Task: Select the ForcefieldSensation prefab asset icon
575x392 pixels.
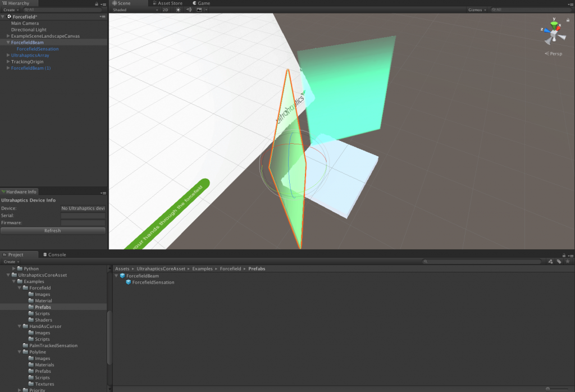Action: coord(129,282)
